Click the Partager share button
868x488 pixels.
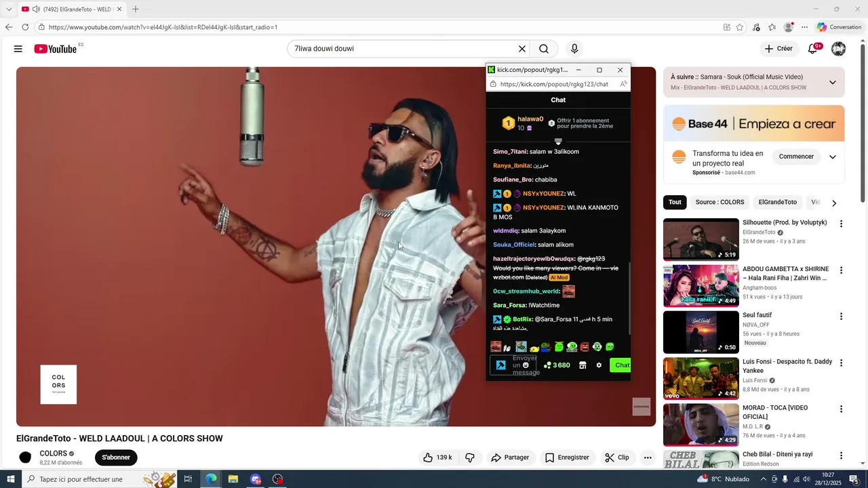coord(510,457)
